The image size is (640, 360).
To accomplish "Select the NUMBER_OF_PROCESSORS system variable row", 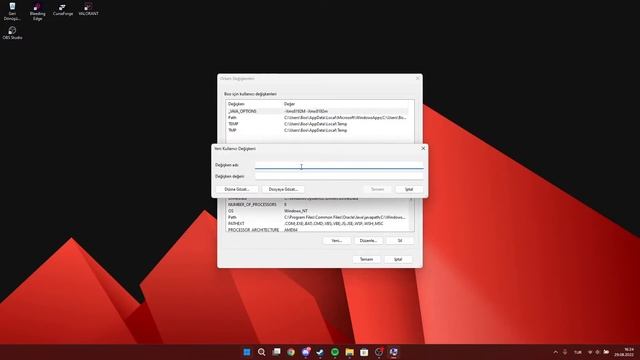I will click(x=317, y=204).
